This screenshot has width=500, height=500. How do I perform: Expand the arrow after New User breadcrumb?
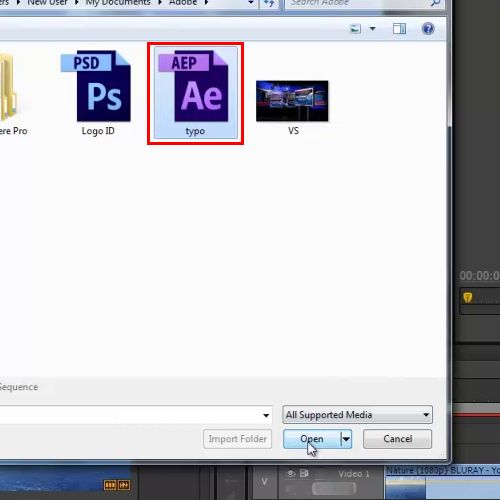tap(77, 3)
